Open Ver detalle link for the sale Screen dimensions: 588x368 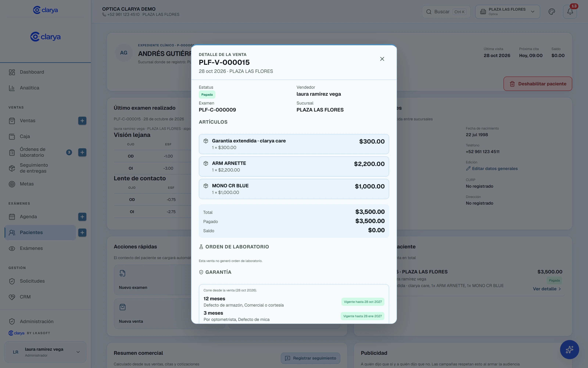(547, 289)
